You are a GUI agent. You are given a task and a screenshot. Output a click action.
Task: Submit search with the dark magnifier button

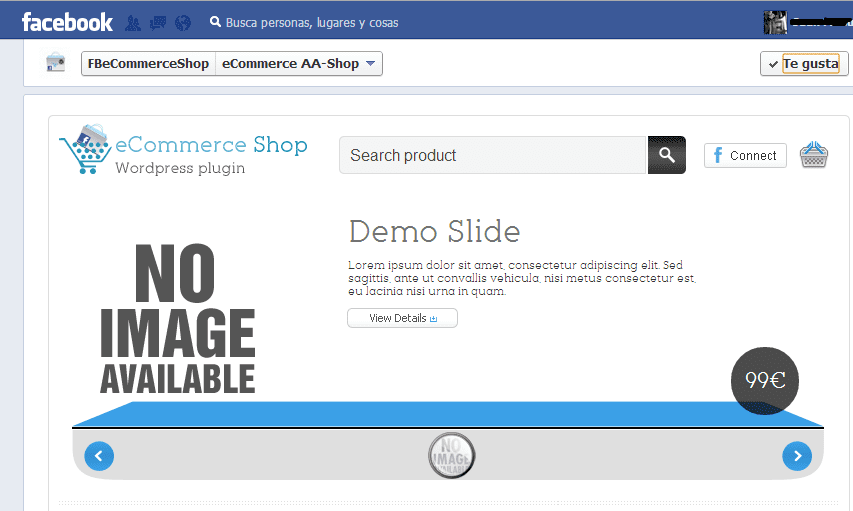point(666,155)
